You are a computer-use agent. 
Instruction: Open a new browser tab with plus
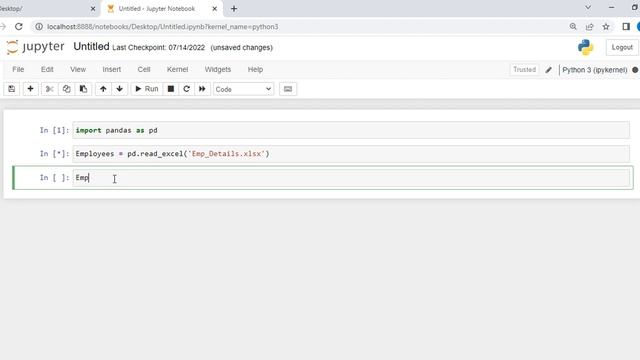point(234,9)
